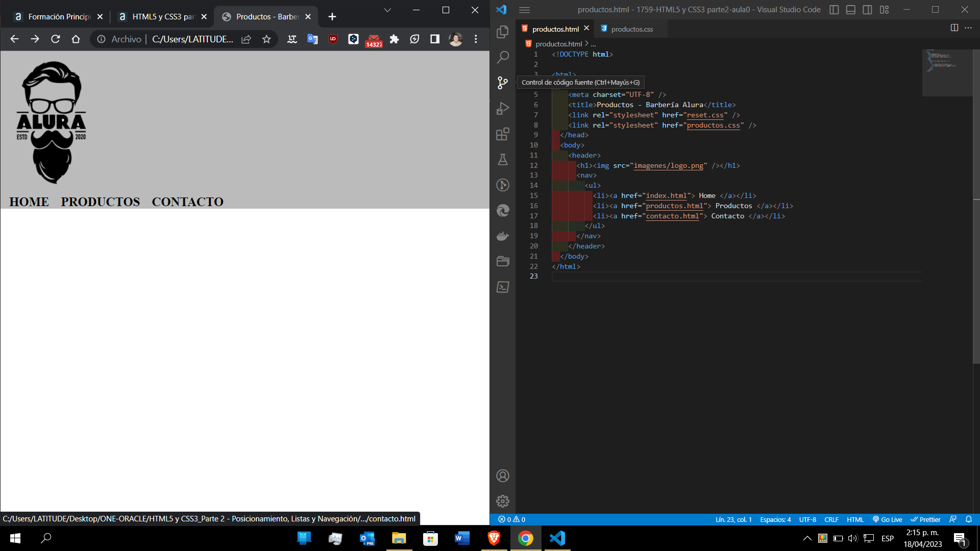Open Chrome home page button
980x551 pixels.
[x=76, y=39]
